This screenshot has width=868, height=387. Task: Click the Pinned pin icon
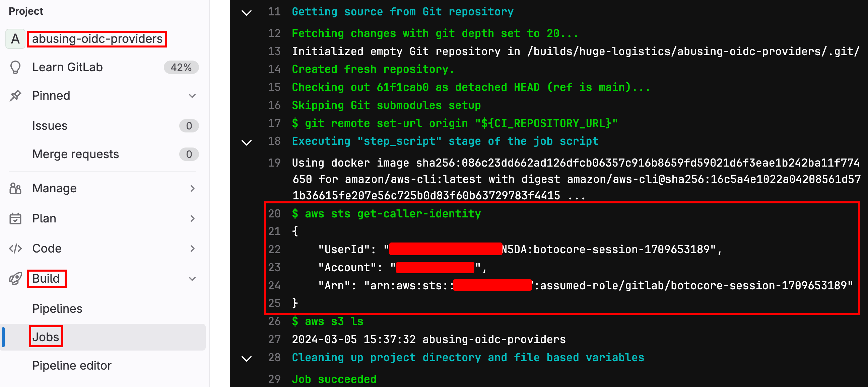[15, 96]
